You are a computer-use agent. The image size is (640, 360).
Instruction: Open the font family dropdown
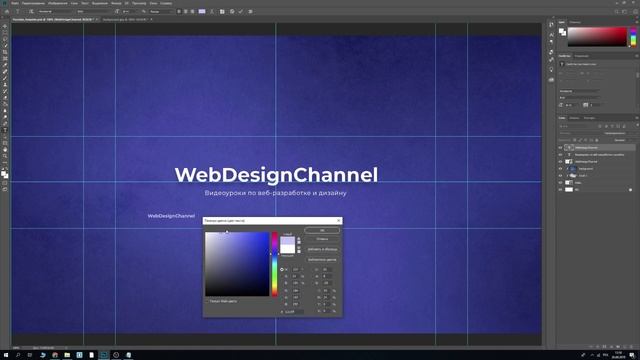click(55, 11)
